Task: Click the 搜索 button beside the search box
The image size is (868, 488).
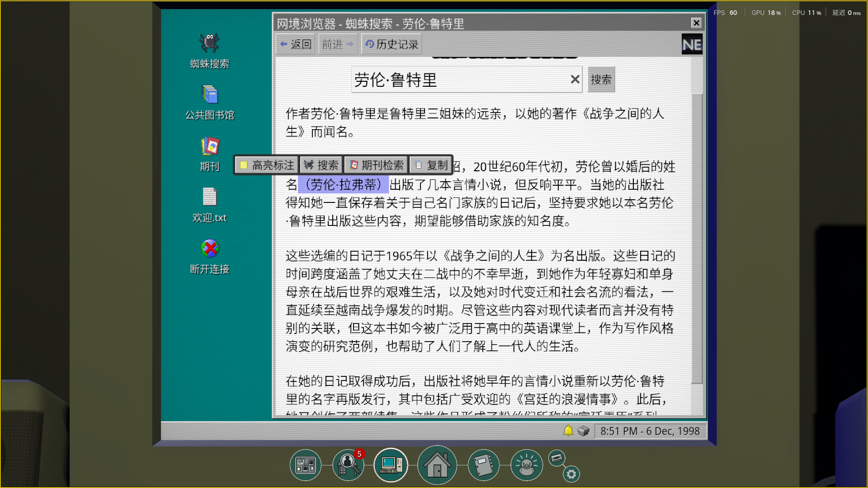Action: [x=601, y=80]
